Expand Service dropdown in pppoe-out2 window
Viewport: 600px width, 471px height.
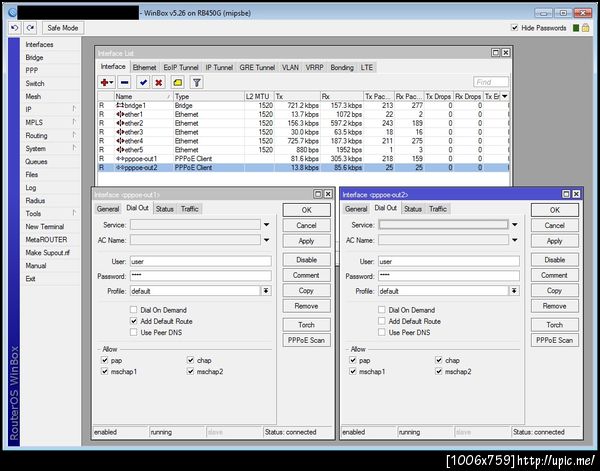(515, 225)
